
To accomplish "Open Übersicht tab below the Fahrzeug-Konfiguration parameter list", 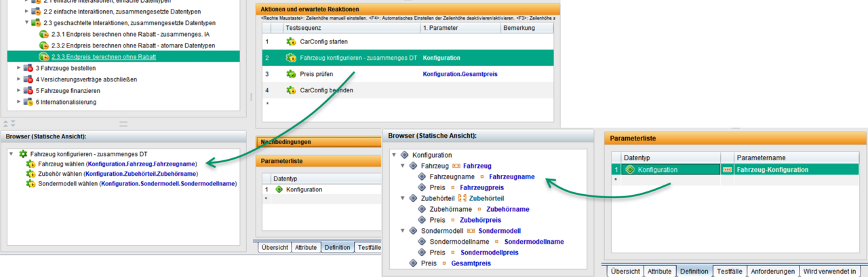I will (625, 271).
